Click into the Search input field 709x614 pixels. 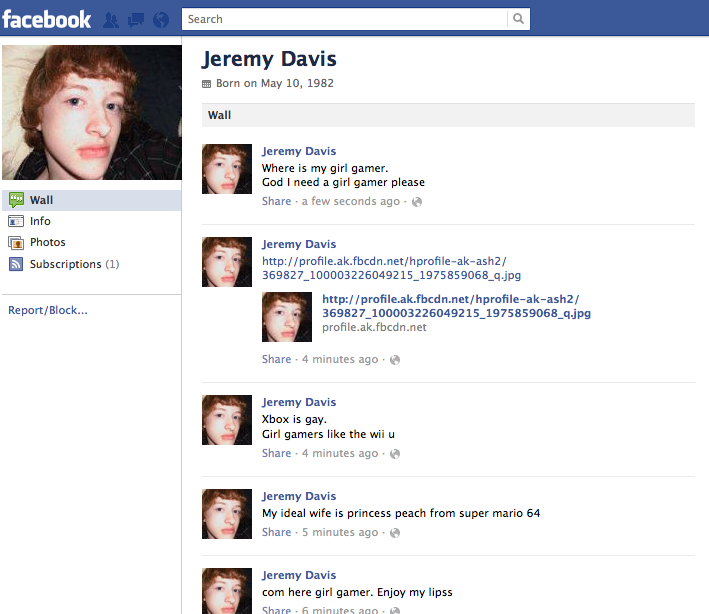[x=345, y=19]
